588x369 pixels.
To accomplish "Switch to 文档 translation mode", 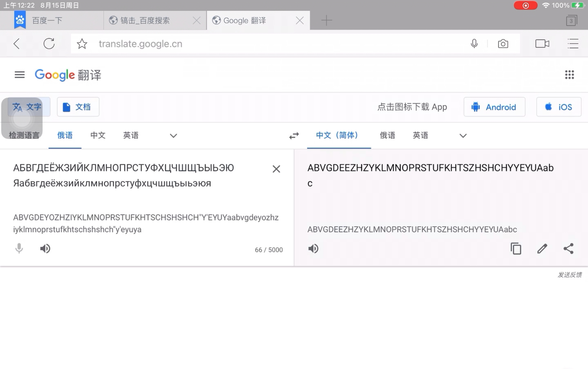I will pyautogui.click(x=78, y=107).
